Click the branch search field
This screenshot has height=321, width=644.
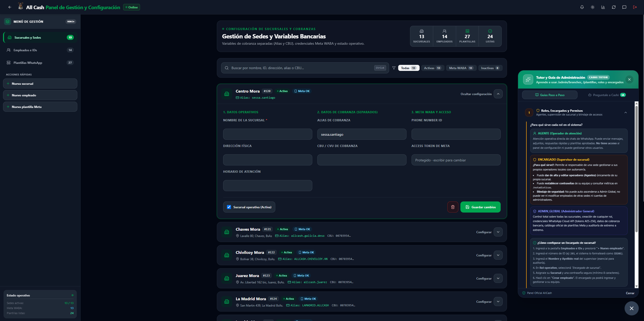coord(305,68)
